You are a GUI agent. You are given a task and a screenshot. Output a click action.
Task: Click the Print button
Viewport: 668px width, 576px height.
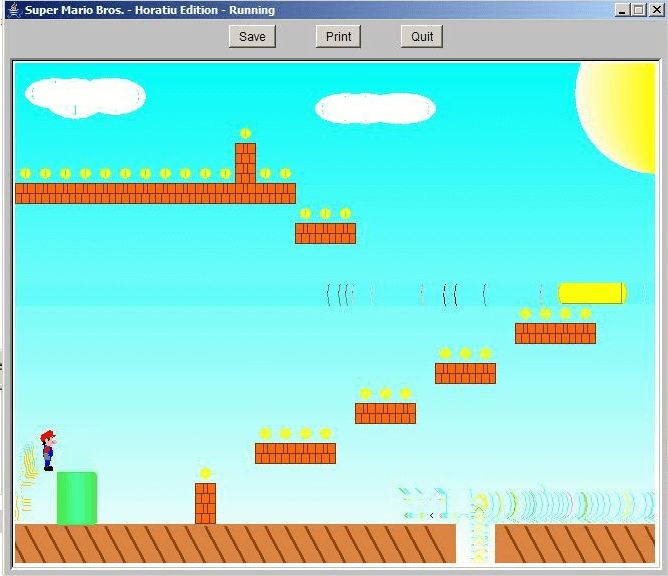pyautogui.click(x=338, y=37)
